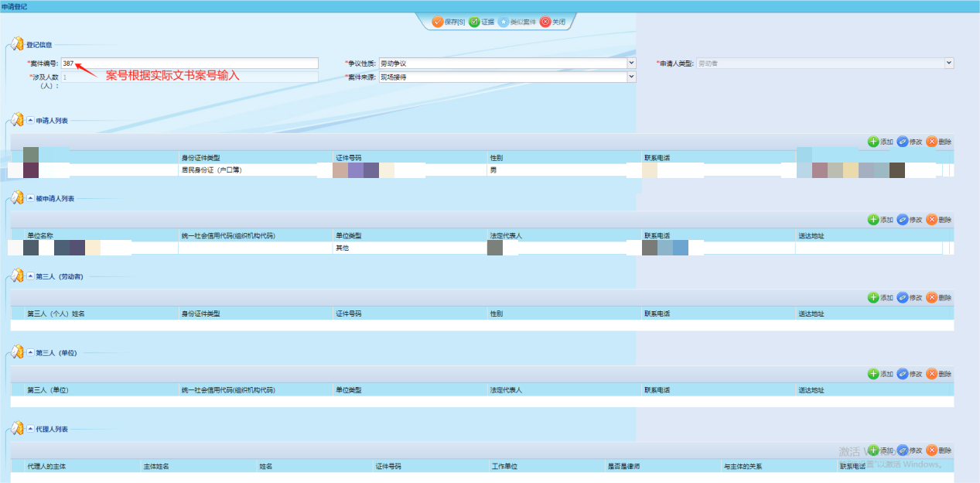Click the red 关闭 toolbar button
Image resolution: width=980 pixels, height=483 pixels.
coord(545,22)
